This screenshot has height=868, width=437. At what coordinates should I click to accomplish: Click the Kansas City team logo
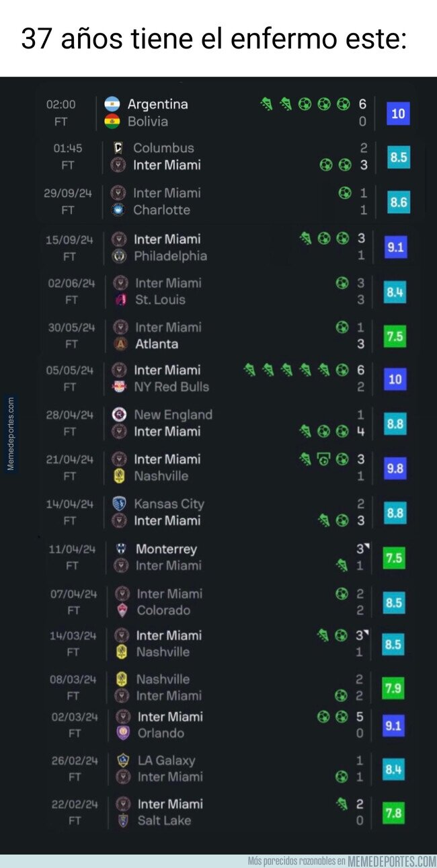(119, 504)
